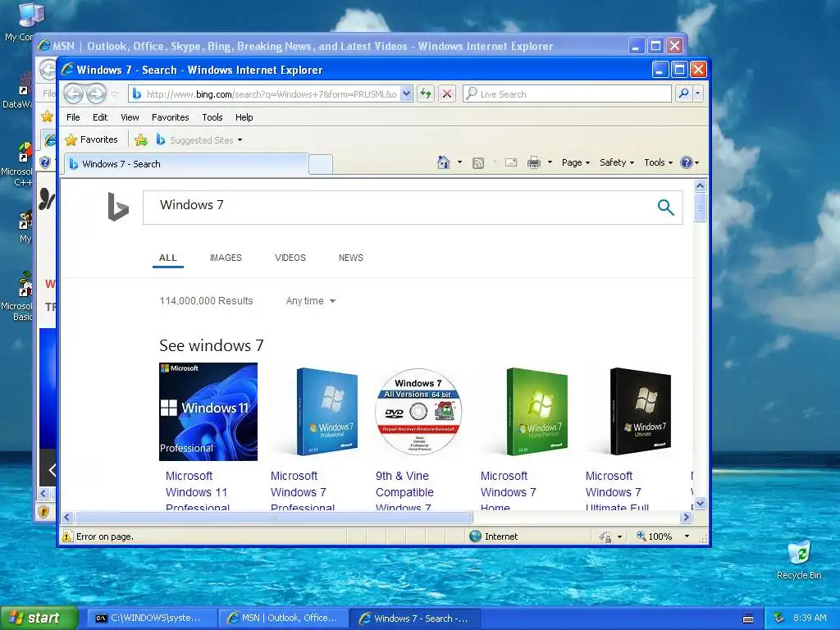Open Microsoft Windows 7 Professional link
Screen dimensions: 840x630
tap(302, 491)
